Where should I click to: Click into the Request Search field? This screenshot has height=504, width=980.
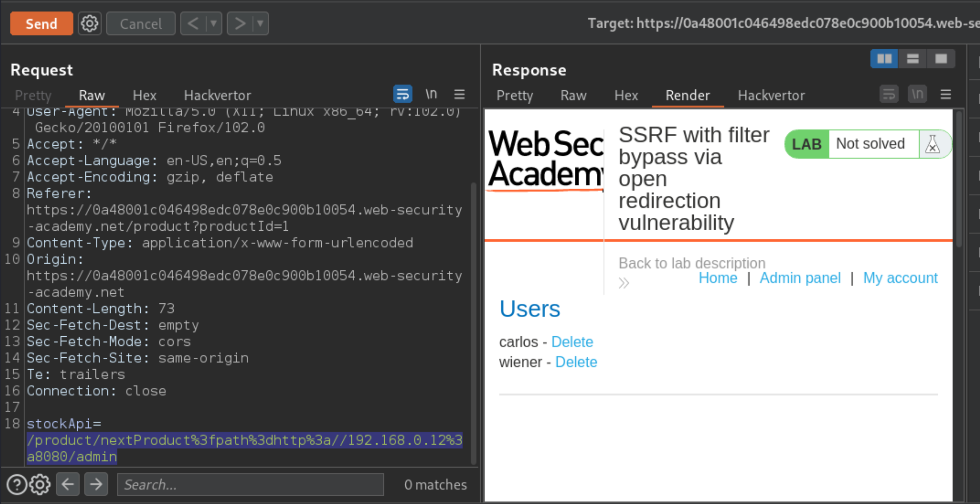[x=250, y=485]
